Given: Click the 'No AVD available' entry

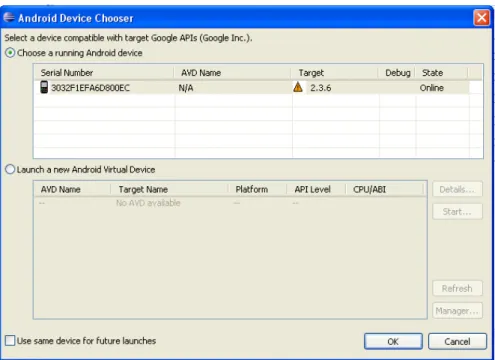Looking at the screenshot, I should coord(148,203).
